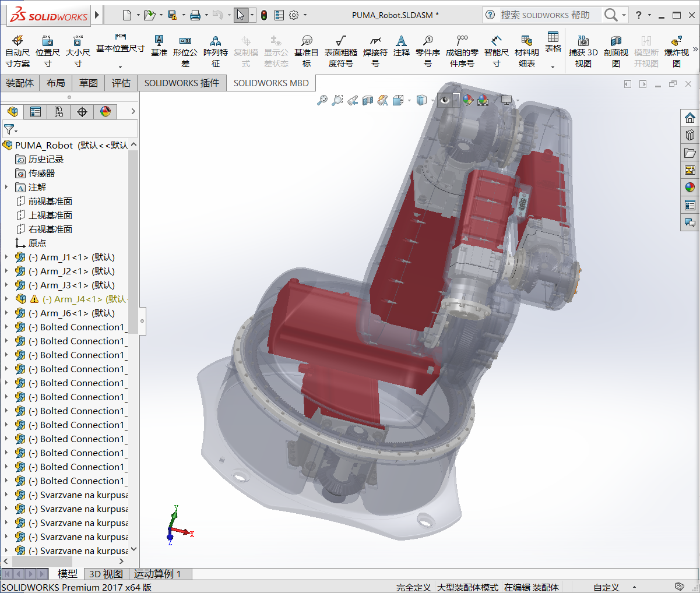
Task: Click 捕获3D视图 tool
Action: (583, 51)
